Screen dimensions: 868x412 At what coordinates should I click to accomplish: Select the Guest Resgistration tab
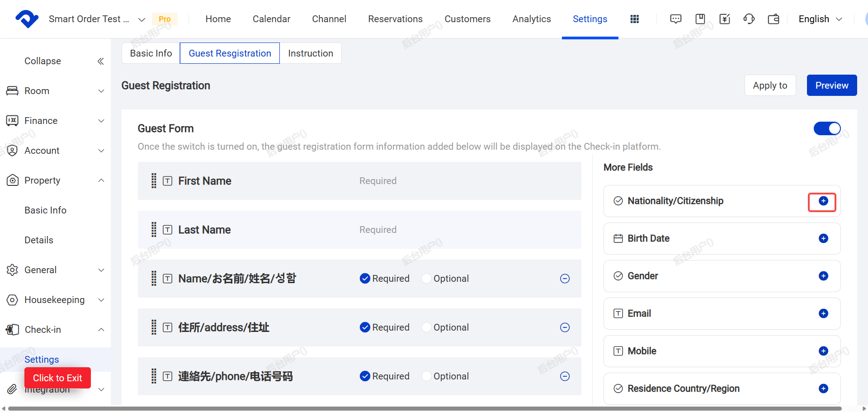point(230,53)
